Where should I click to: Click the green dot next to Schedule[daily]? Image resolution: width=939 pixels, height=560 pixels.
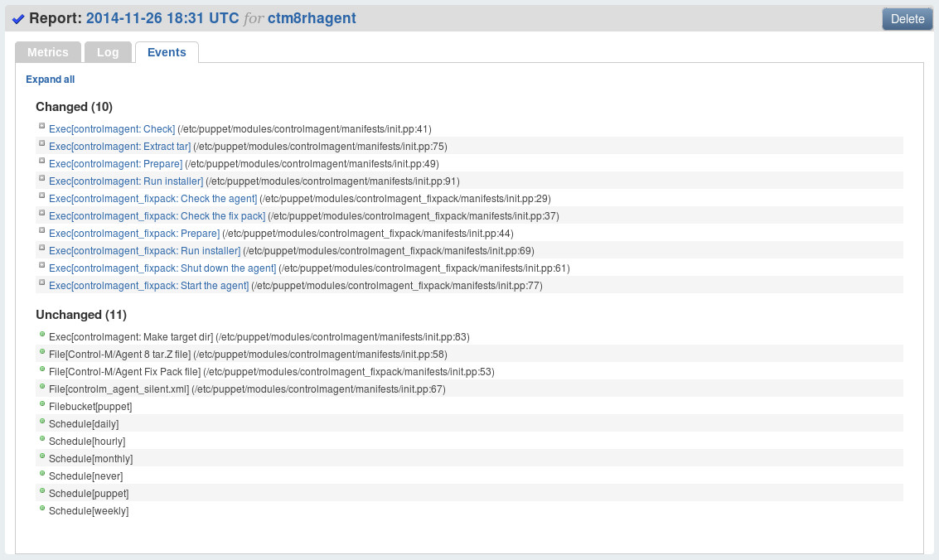(x=41, y=421)
